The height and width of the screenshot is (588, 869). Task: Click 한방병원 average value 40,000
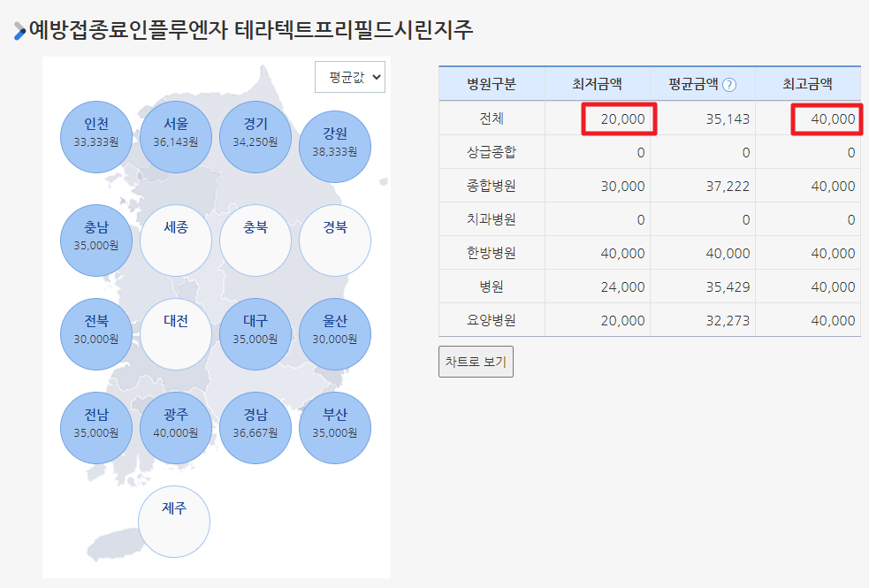click(728, 253)
